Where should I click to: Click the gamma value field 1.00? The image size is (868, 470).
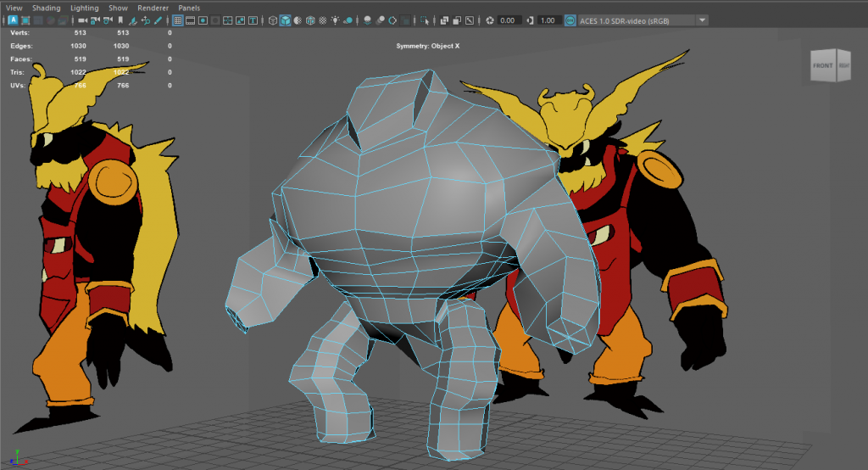[x=548, y=20]
